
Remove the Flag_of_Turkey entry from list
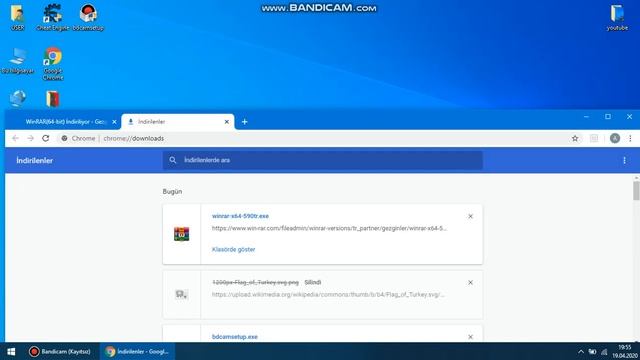(470, 282)
